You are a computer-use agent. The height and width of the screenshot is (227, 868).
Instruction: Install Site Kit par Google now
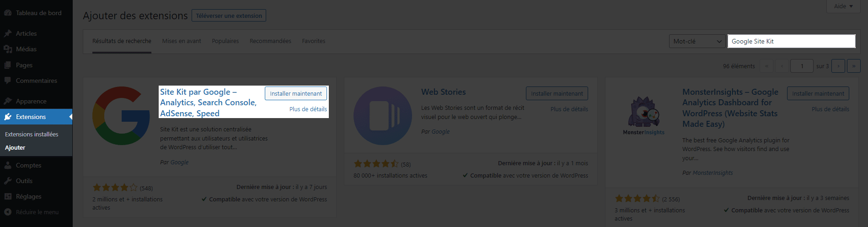click(296, 93)
